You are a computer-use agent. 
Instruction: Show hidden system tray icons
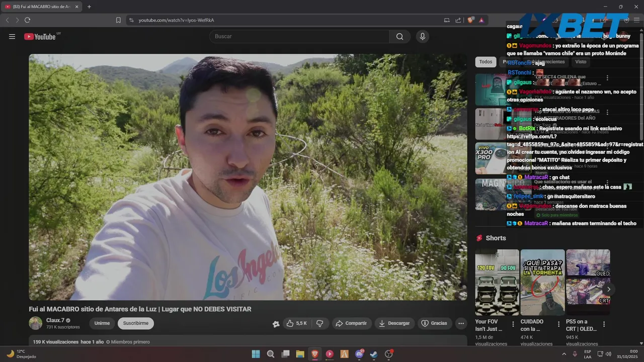tap(564, 354)
